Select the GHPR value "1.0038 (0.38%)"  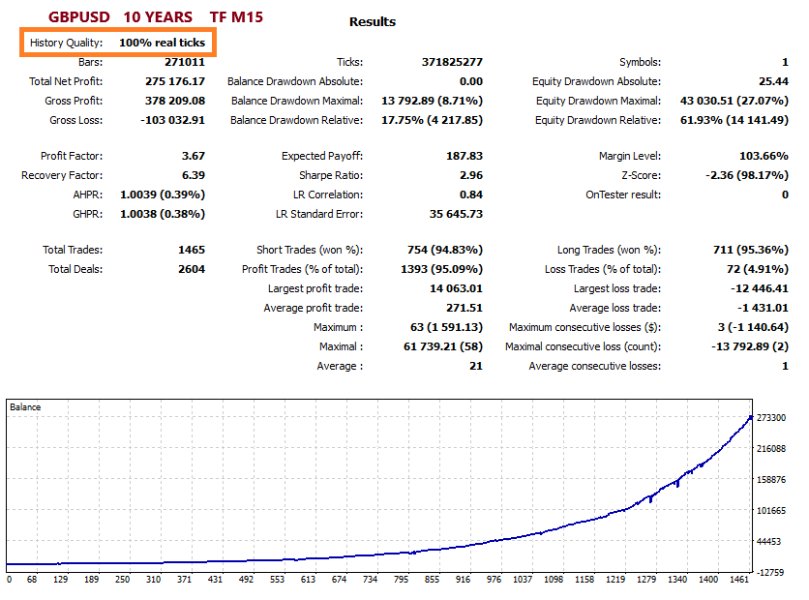(163, 214)
